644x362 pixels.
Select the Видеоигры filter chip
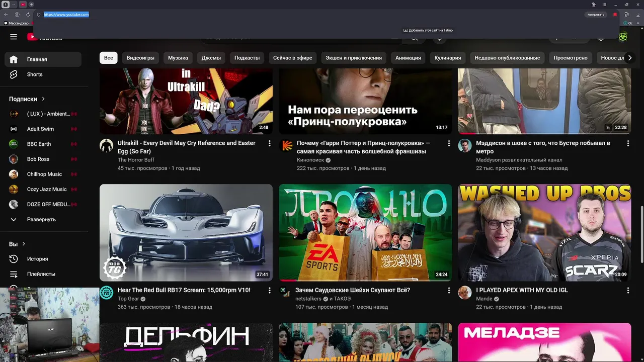pos(140,58)
